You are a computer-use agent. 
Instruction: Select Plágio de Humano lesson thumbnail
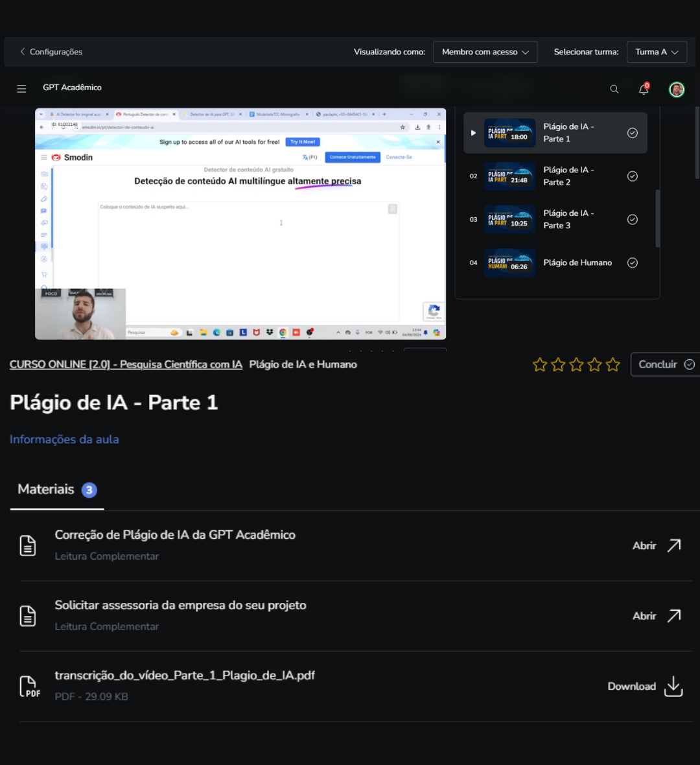point(509,263)
